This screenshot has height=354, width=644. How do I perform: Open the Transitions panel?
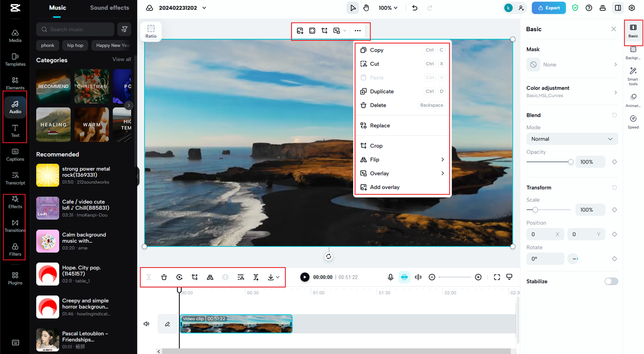[15, 226]
